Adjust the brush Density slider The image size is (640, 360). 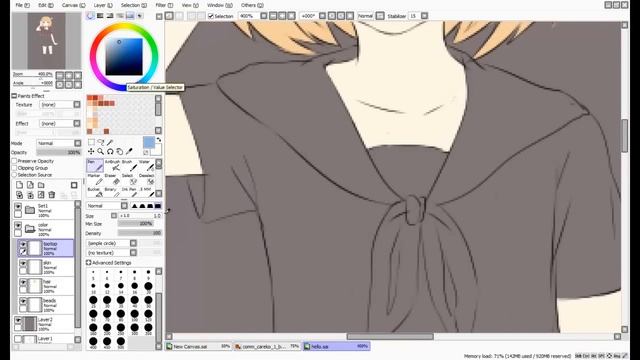coord(140,233)
